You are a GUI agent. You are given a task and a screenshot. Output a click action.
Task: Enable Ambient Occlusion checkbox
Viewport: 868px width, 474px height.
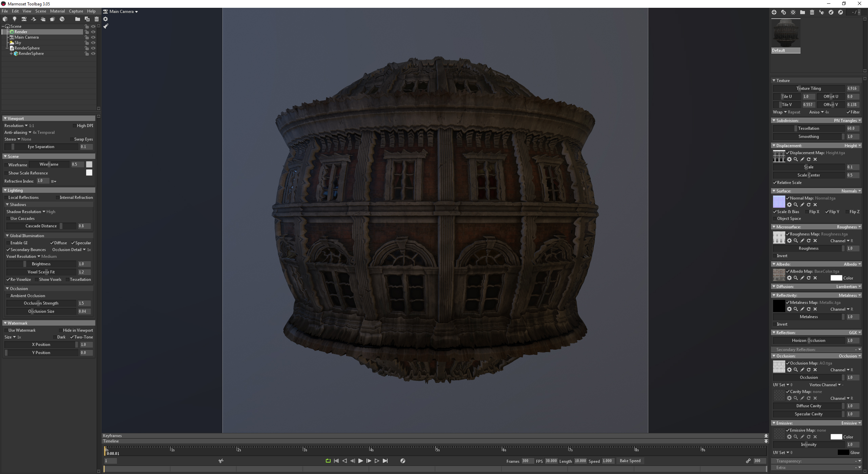pyautogui.click(x=8, y=296)
